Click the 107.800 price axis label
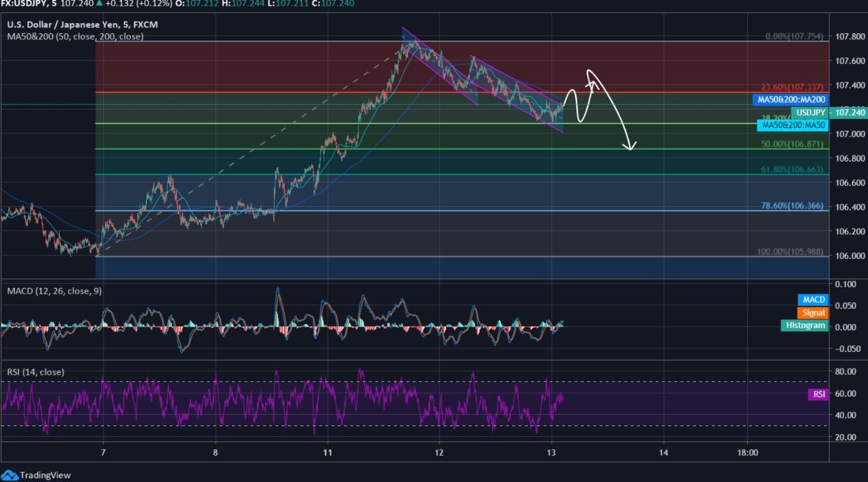Screen dimensions: 868x482 (x=845, y=36)
